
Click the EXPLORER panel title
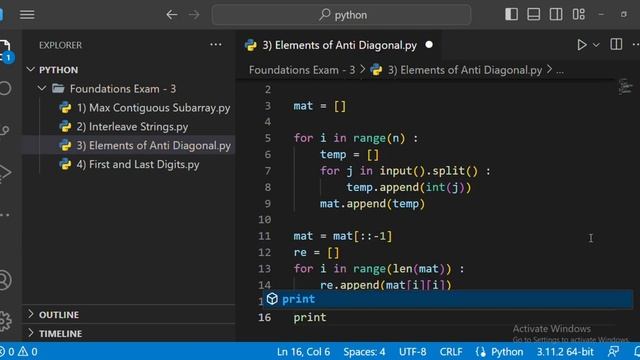coord(60,45)
